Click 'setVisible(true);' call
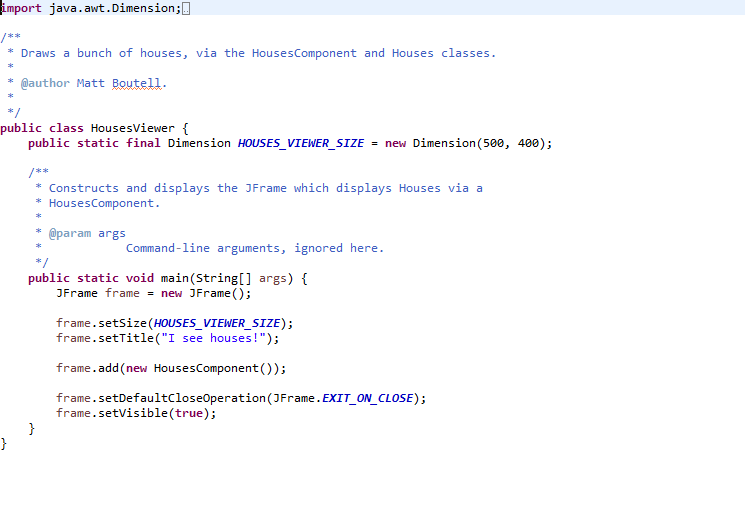The height and width of the screenshot is (522, 745). click(x=157, y=413)
